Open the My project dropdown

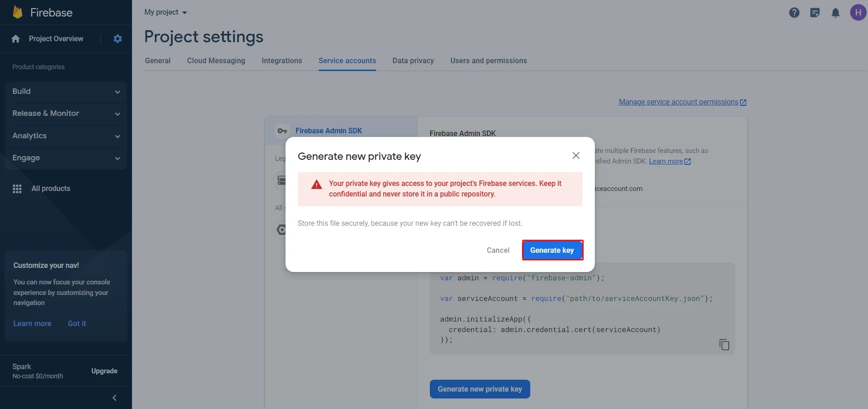[x=165, y=12]
